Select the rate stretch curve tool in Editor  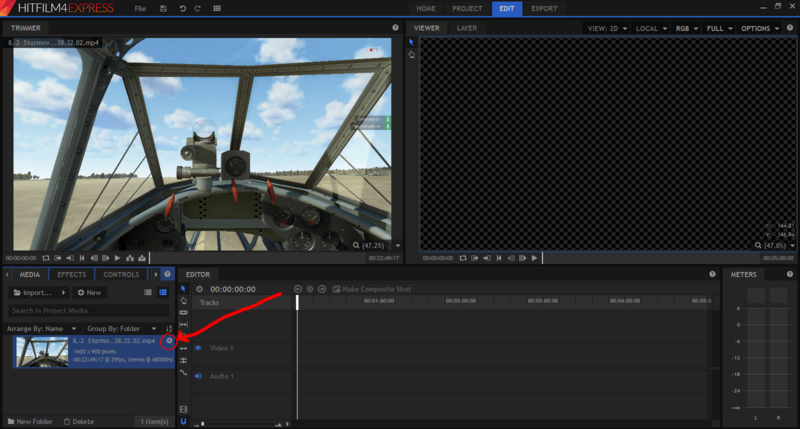tap(184, 373)
